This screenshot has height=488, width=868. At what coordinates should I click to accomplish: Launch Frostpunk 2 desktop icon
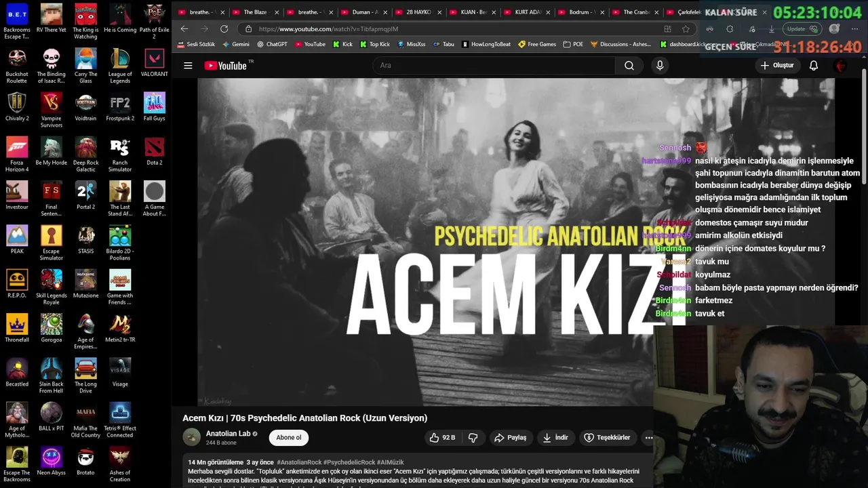click(x=120, y=107)
